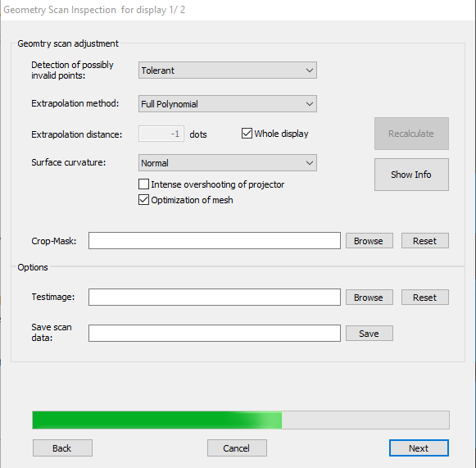Proceed with the Next button

point(419,448)
